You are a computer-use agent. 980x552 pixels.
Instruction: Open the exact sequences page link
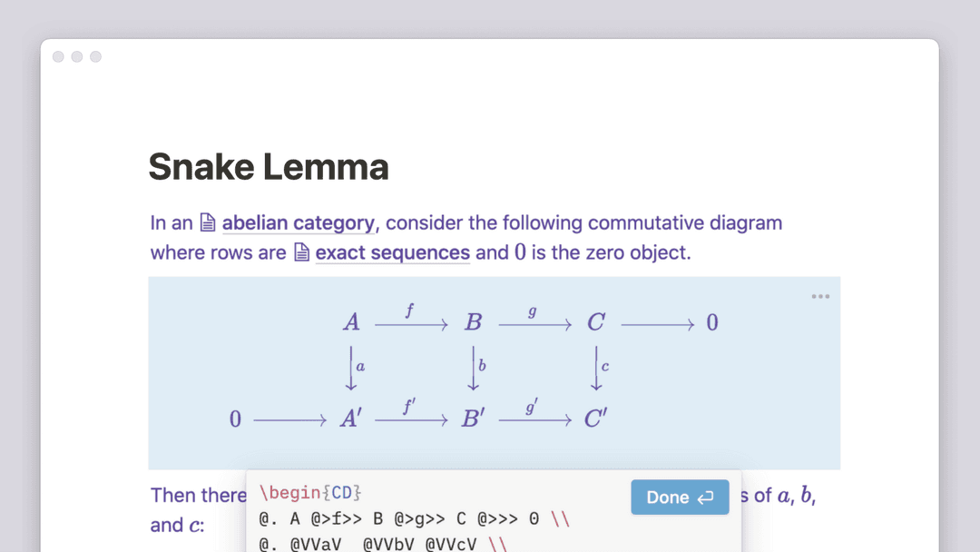[x=392, y=252]
